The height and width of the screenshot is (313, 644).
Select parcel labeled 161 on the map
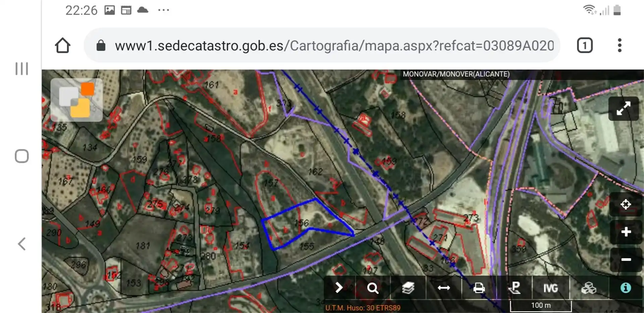coord(211,85)
